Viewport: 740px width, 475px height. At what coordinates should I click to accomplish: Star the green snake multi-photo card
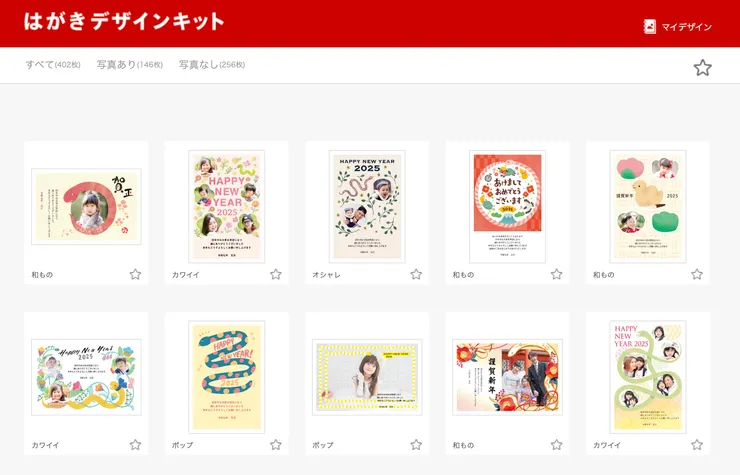(697, 445)
